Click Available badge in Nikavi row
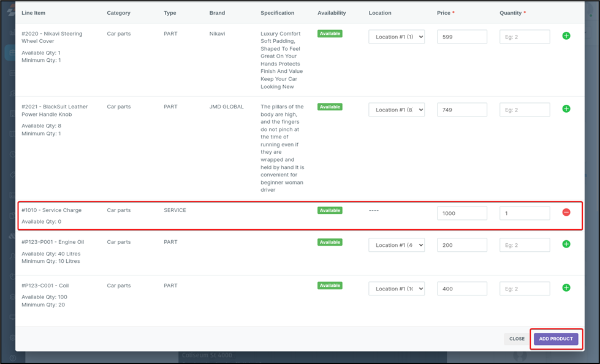The height and width of the screenshot is (364, 600). pyautogui.click(x=330, y=34)
